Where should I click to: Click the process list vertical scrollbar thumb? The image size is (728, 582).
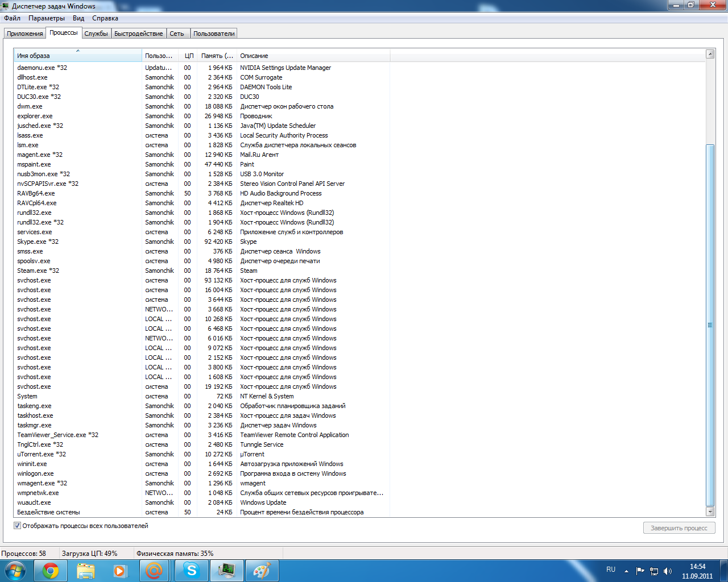710,325
